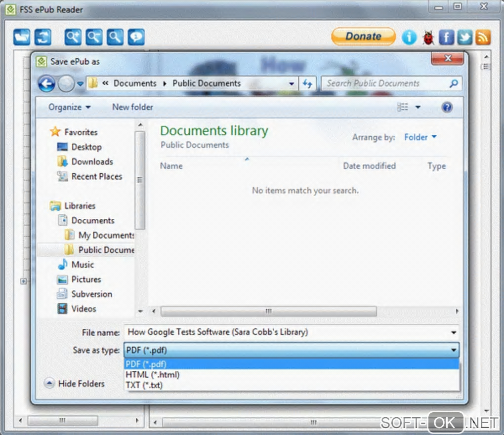This screenshot has width=504, height=435.
Task: Click Public Documents in the address path
Action: tap(207, 83)
